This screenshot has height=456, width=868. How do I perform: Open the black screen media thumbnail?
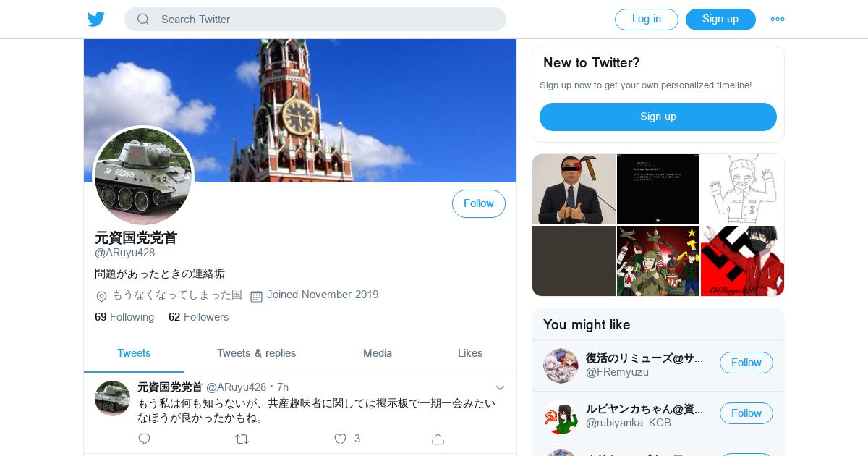point(658,189)
